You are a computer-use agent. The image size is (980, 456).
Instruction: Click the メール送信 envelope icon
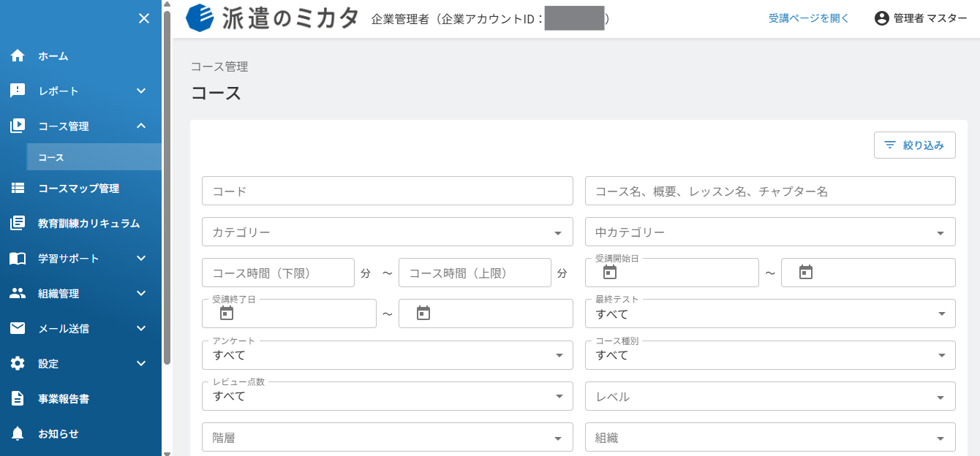click(x=18, y=329)
